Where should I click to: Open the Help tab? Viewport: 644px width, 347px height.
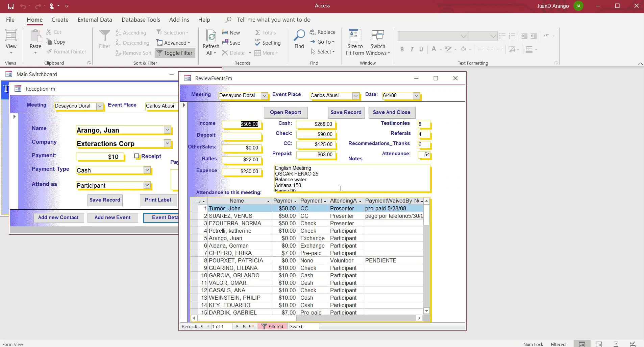tap(204, 20)
